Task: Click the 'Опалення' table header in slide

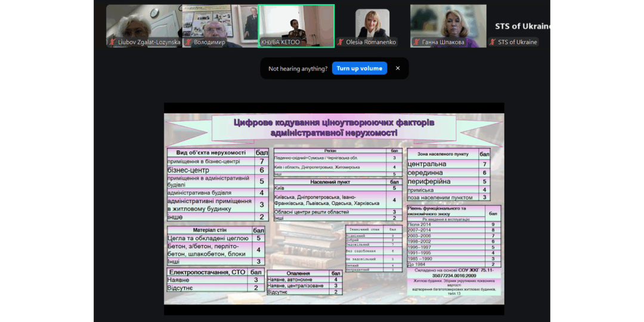Action: [x=298, y=273]
